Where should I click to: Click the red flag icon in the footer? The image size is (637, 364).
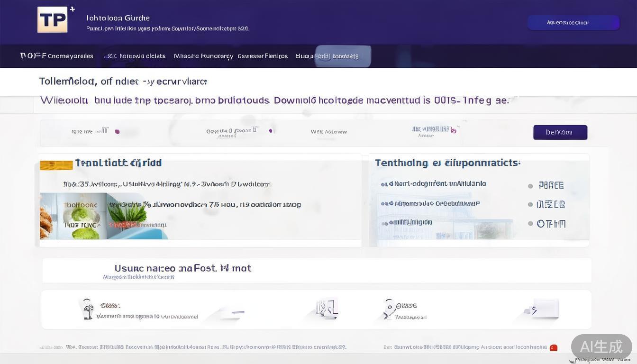[x=553, y=347]
